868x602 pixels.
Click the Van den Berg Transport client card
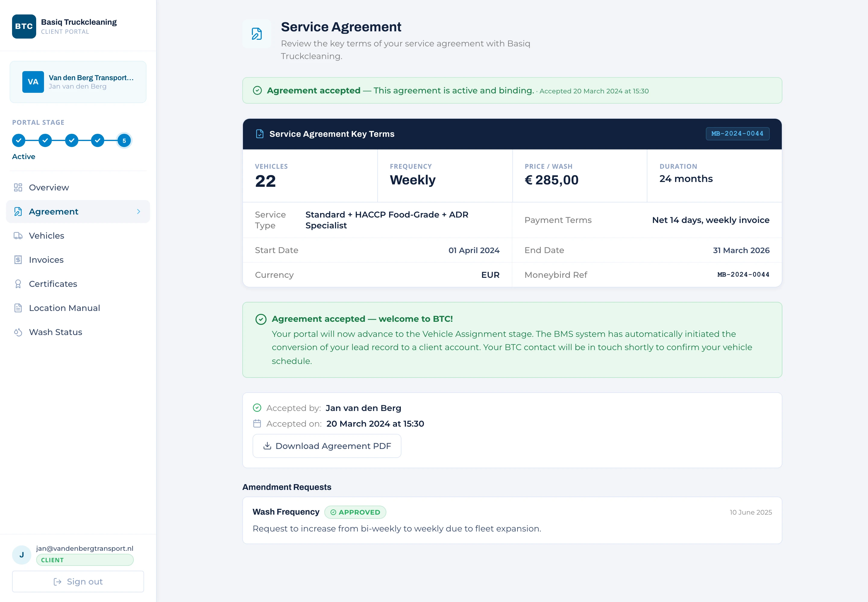click(x=78, y=82)
